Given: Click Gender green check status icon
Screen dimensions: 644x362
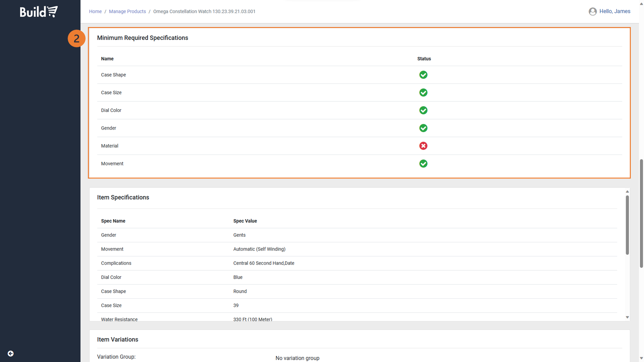Looking at the screenshot, I should [x=423, y=128].
